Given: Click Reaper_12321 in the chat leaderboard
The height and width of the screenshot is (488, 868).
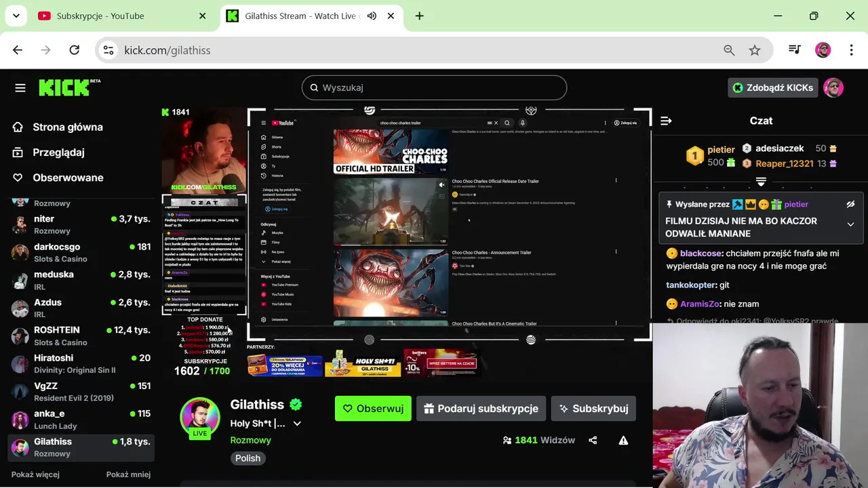Looking at the screenshot, I should [x=784, y=163].
